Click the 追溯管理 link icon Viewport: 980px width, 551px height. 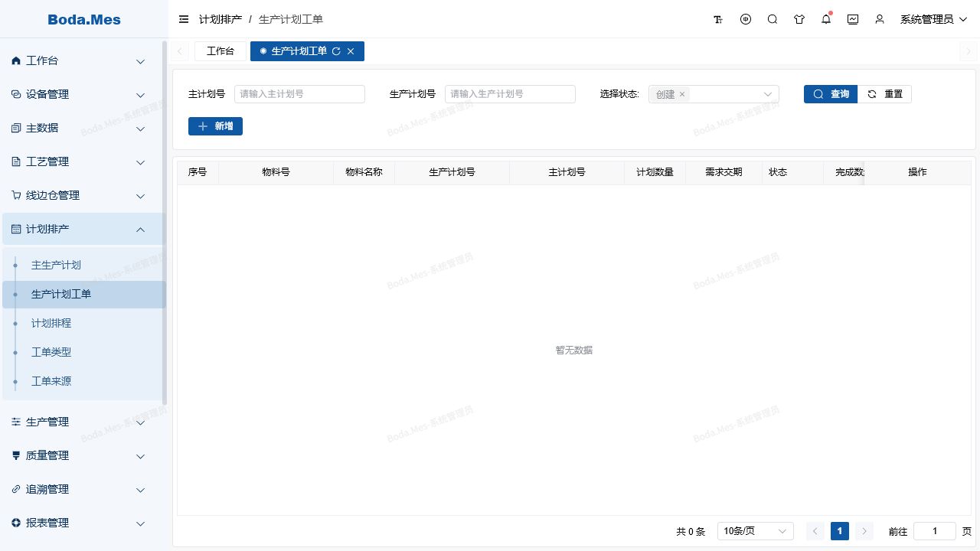tap(16, 489)
